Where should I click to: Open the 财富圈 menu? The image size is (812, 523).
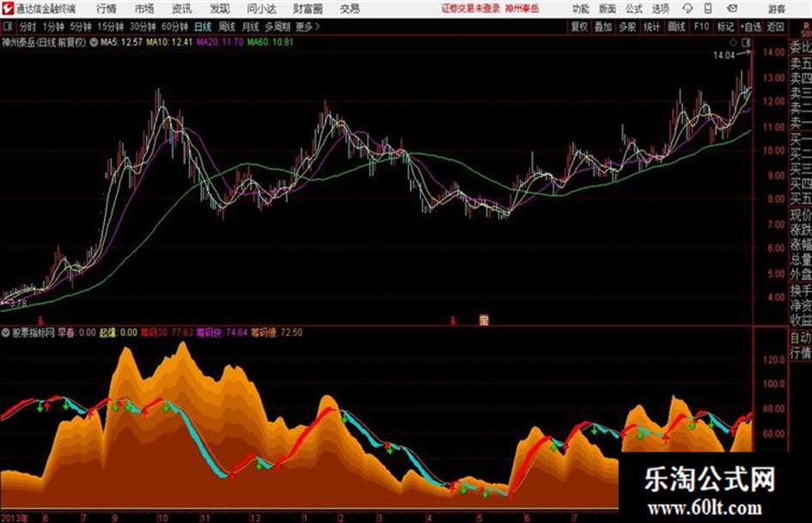(308, 9)
